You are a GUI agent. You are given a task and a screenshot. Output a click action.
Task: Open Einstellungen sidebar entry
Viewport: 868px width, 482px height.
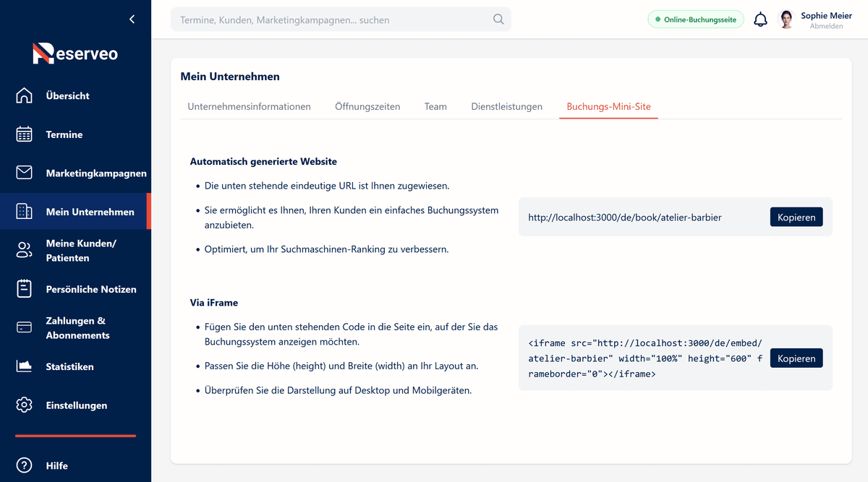click(x=77, y=405)
